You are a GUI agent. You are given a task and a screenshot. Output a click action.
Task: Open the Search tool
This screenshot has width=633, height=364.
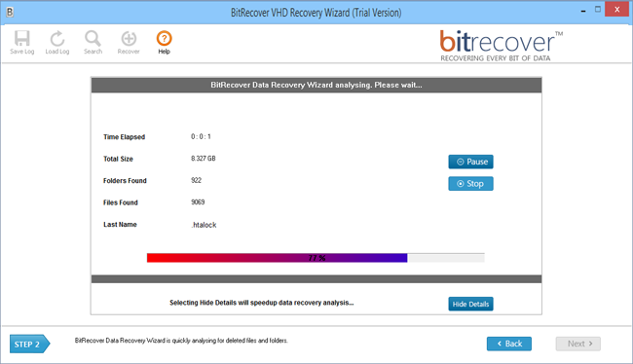93,42
